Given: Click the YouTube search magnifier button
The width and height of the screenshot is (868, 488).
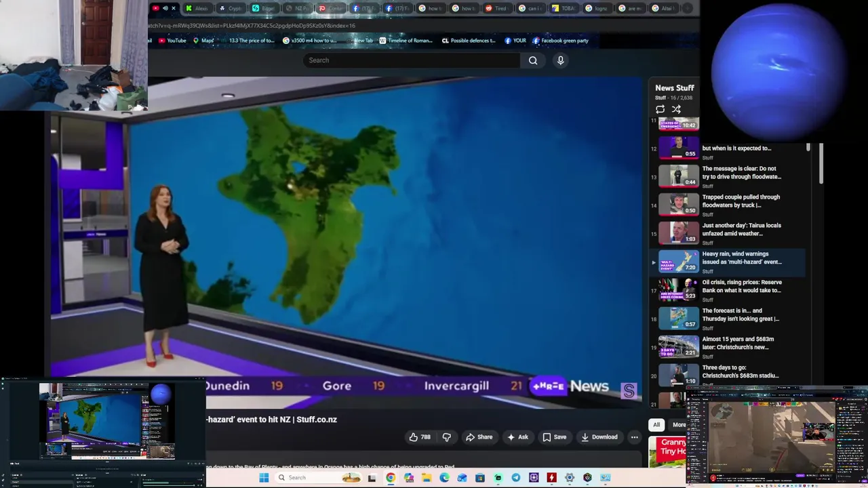Looking at the screenshot, I should (533, 60).
